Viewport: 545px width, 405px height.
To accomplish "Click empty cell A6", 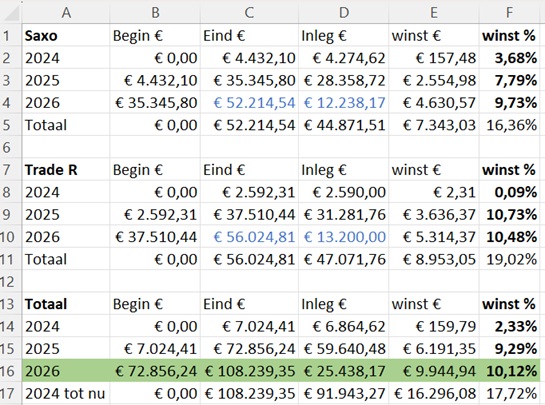I will point(66,147).
